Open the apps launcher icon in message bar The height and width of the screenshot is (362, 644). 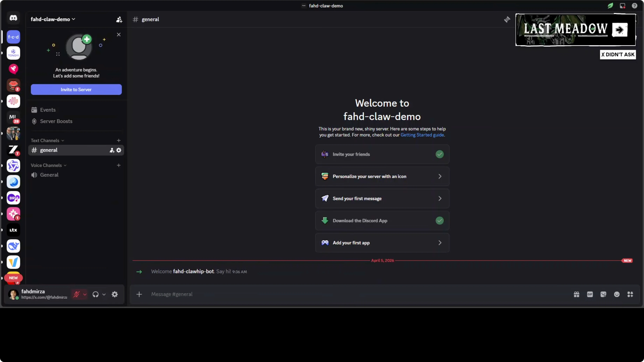pos(630,294)
